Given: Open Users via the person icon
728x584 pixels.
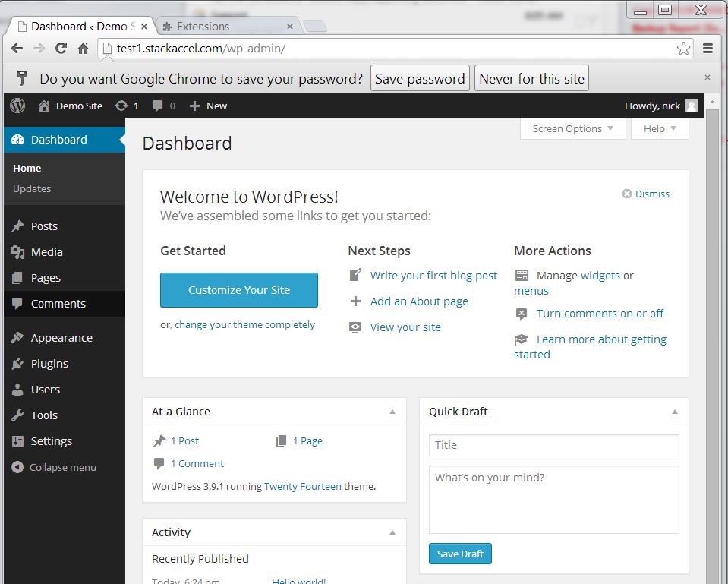Looking at the screenshot, I should pyautogui.click(x=18, y=389).
